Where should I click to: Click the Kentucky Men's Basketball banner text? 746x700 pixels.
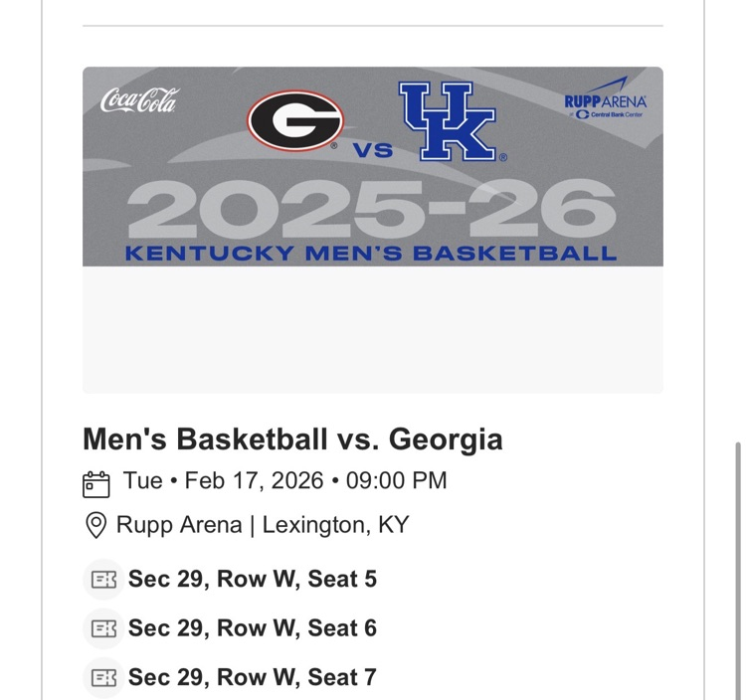[371, 253]
